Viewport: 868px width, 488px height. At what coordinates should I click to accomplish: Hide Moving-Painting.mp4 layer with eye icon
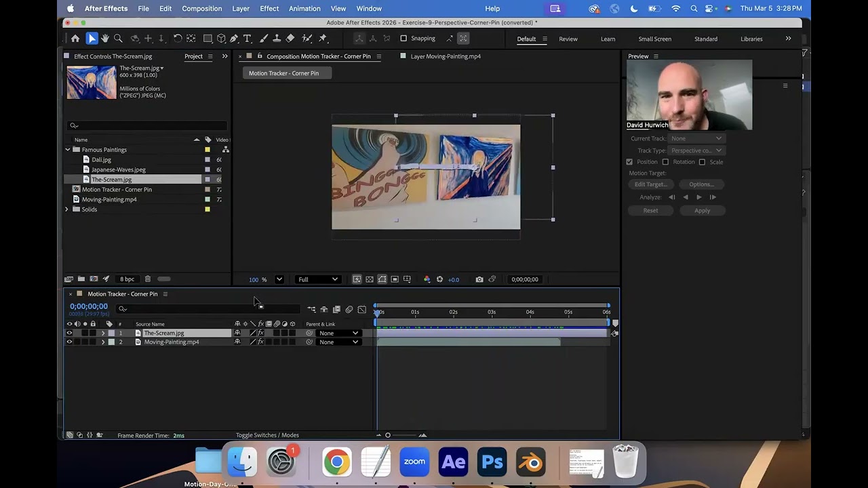pyautogui.click(x=69, y=342)
